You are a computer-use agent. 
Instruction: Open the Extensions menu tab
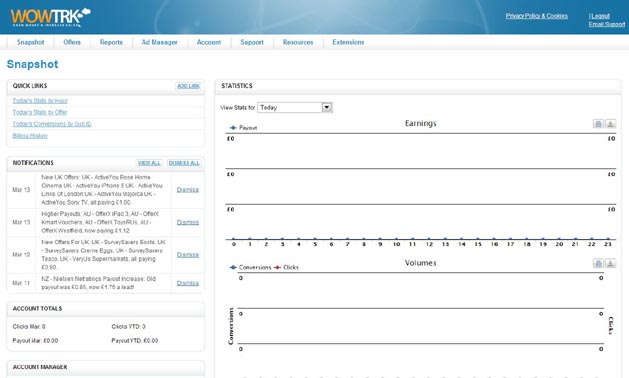tap(348, 42)
